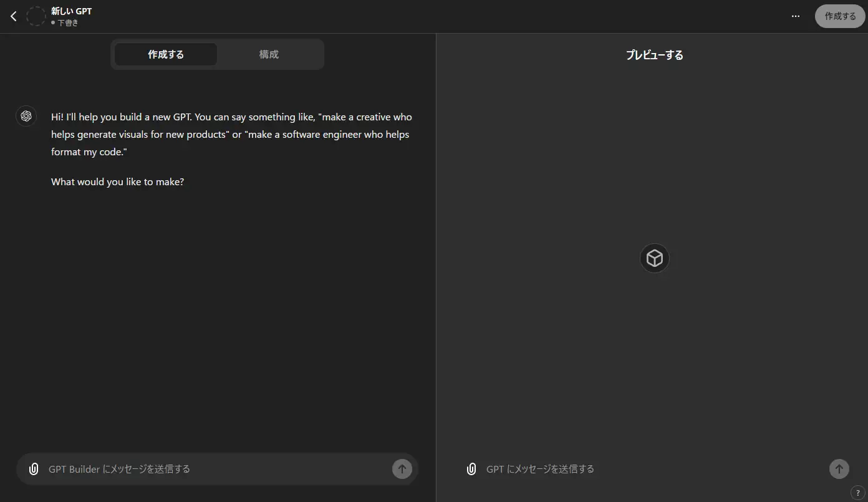
Task: Focus the GPT Builder message input field
Action: [218, 469]
